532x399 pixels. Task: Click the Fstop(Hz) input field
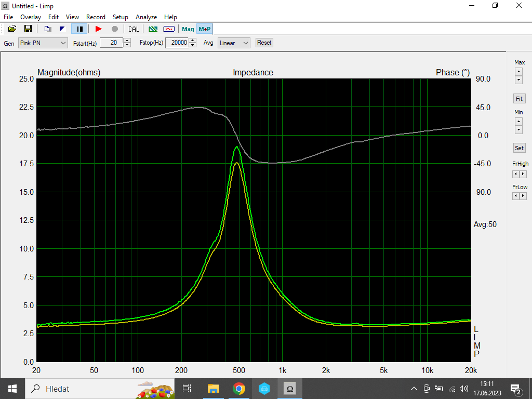click(x=177, y=43)
